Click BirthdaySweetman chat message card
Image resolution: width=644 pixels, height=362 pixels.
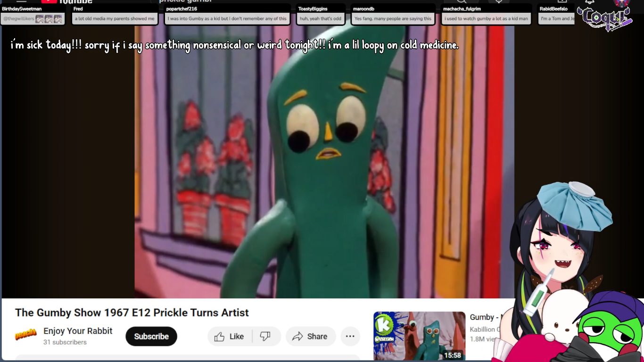[33, 15]
